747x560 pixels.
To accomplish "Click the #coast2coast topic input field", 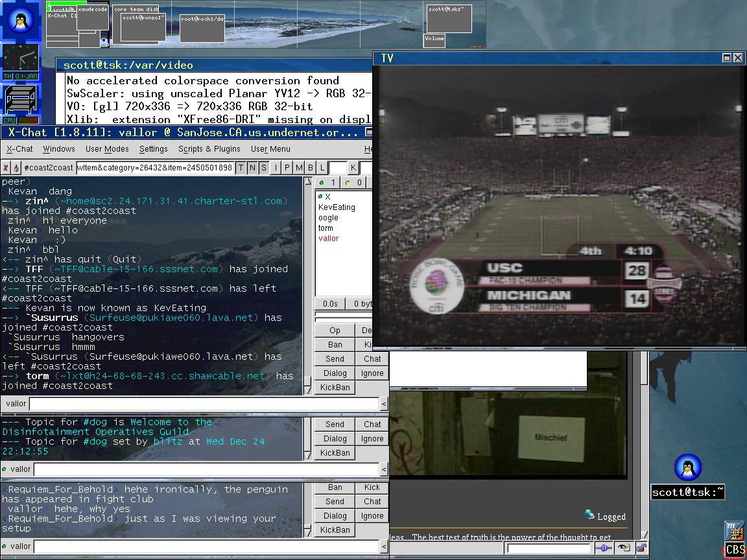I will coord(156,168).
